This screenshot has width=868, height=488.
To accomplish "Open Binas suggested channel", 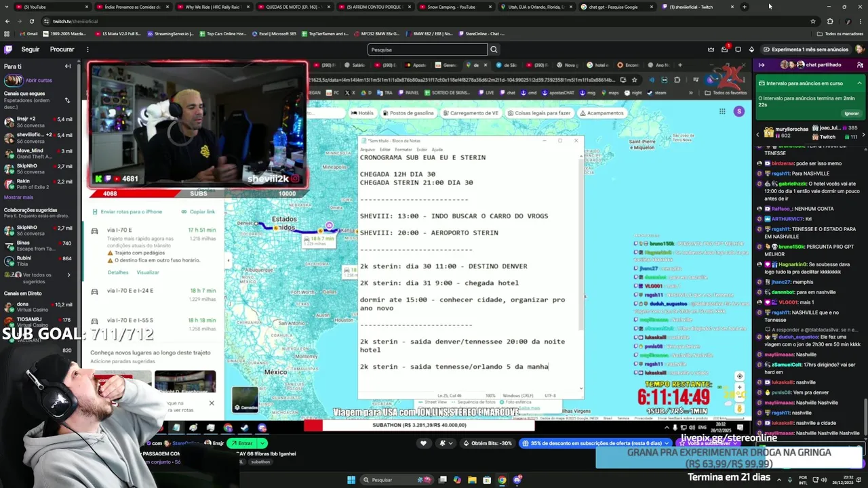I will 39,245.
